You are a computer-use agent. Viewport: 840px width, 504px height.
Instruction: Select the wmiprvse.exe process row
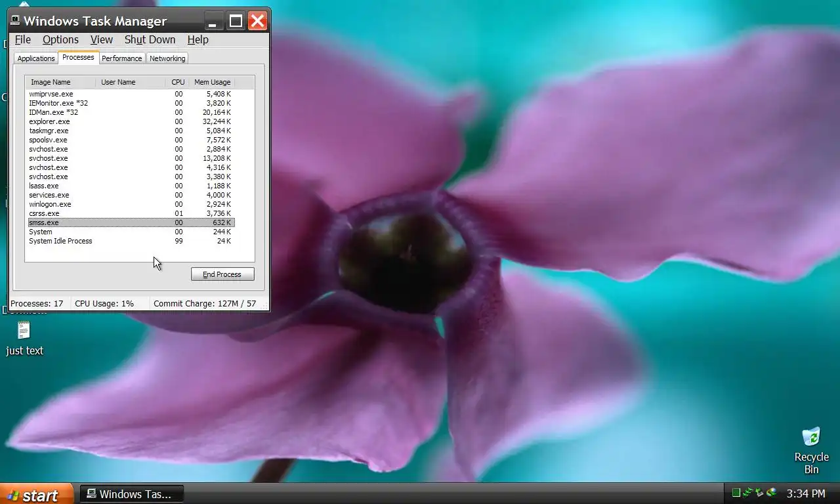(x=131, y=94)
